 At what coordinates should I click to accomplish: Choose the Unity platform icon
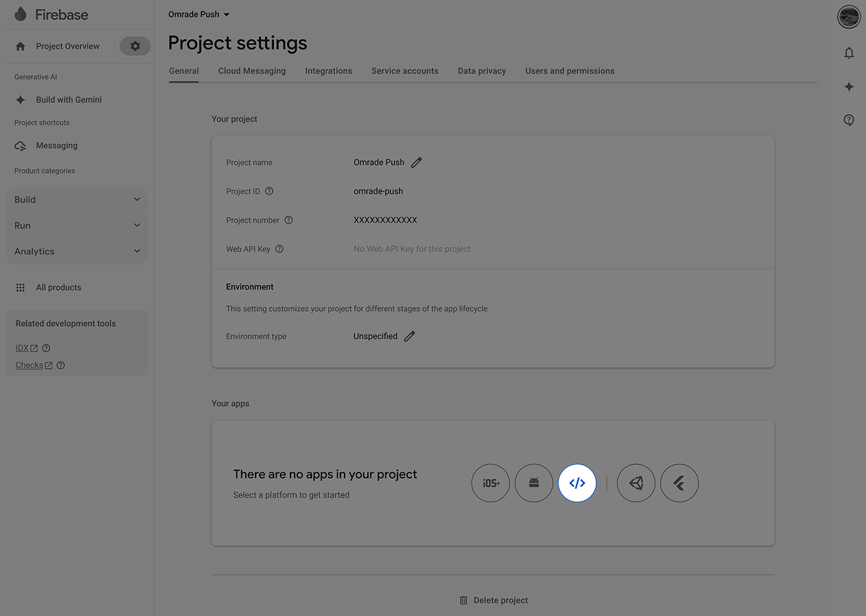point(636,483)
